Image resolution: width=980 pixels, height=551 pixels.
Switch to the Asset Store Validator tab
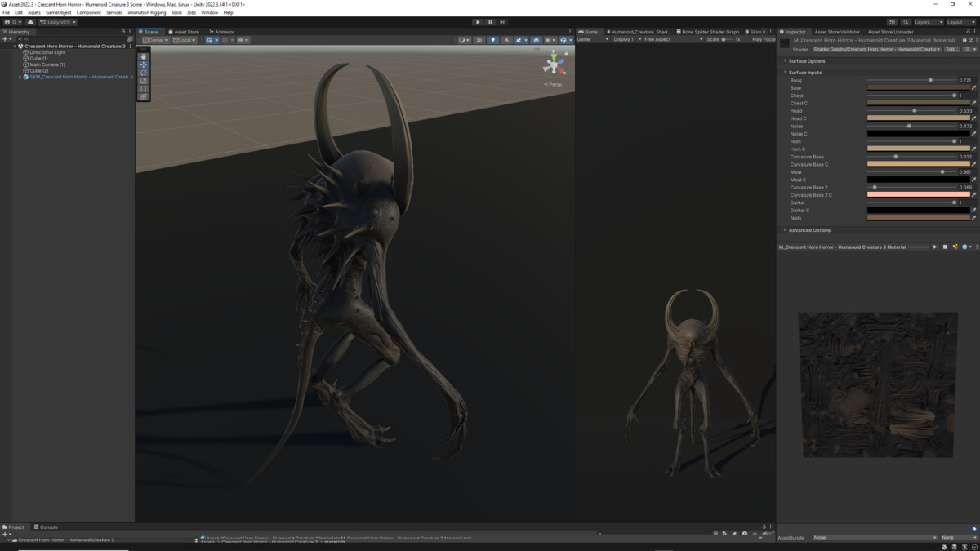pos(835,32)
